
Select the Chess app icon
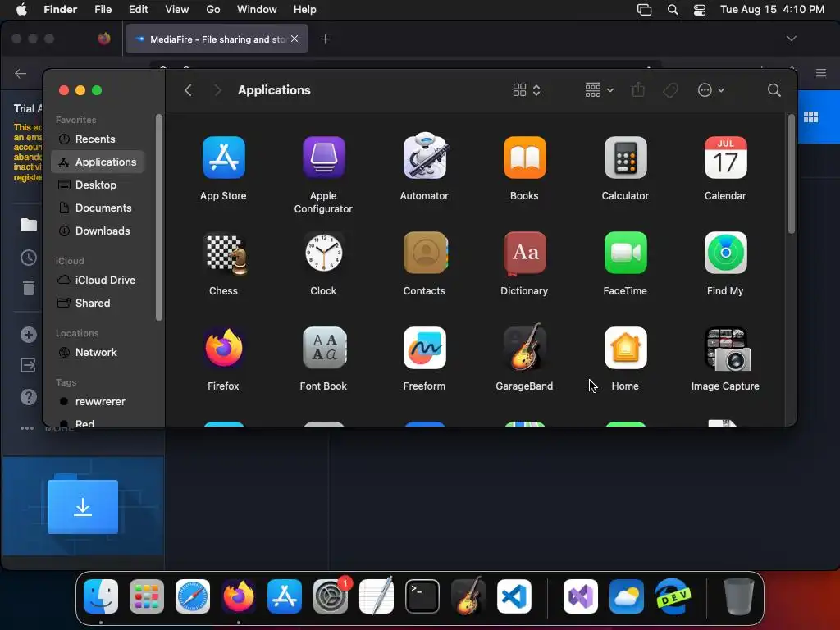(225, 254)
